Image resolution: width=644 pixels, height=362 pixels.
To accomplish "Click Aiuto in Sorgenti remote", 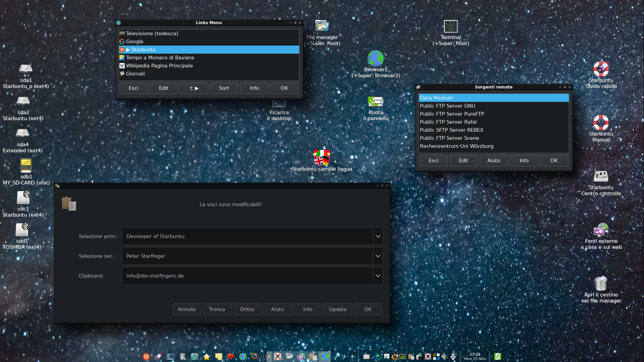I will pyautogui.click(x=494, y=161).
